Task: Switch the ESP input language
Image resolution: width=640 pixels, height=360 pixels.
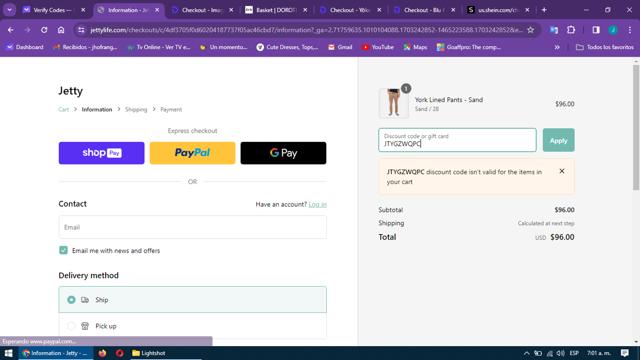Action: coord(574,353)
